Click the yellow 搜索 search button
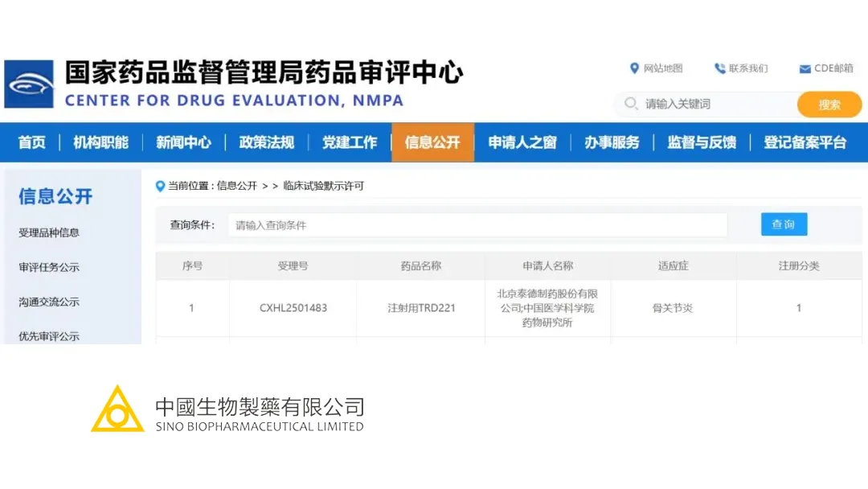868x489 pixels. click(829, 105)
